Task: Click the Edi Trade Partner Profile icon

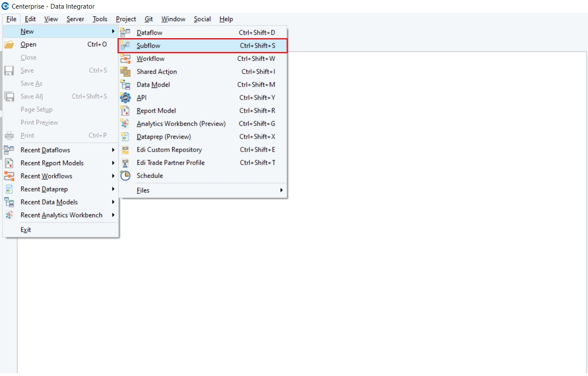Action: [x=125, y=162]
